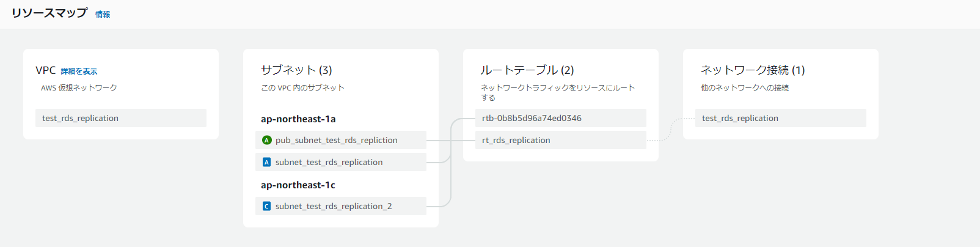Click the VPC card heading
This screenshot has width=980, height=247.
tap(45, 70)
